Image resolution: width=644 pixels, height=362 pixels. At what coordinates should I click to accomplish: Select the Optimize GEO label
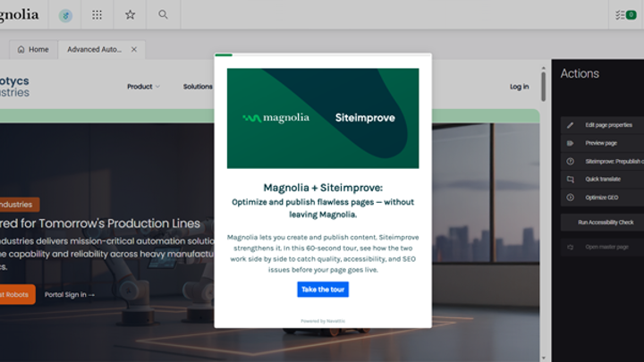pyautogui.click(x=602, y=198)
